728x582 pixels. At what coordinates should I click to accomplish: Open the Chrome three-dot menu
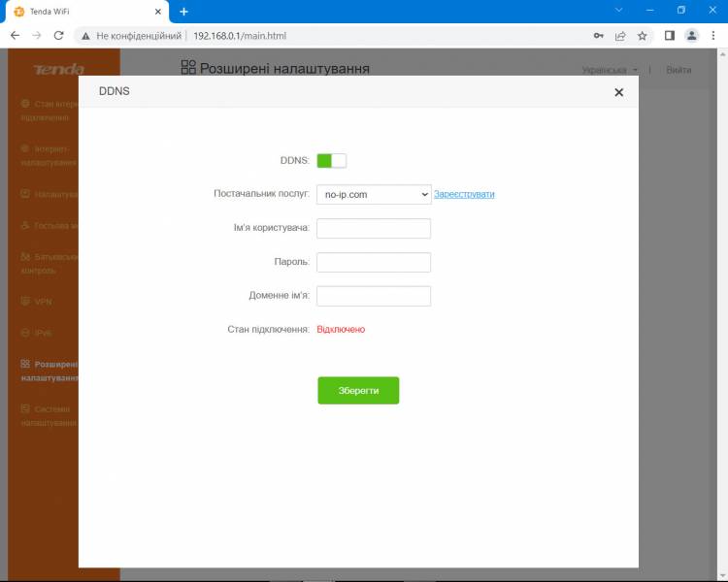pos(713,36)
